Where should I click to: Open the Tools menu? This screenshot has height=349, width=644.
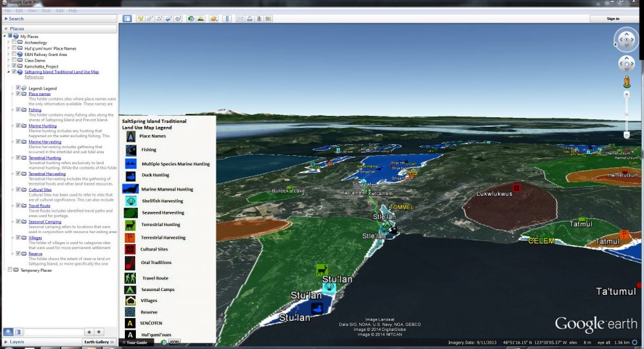point(46,11)
